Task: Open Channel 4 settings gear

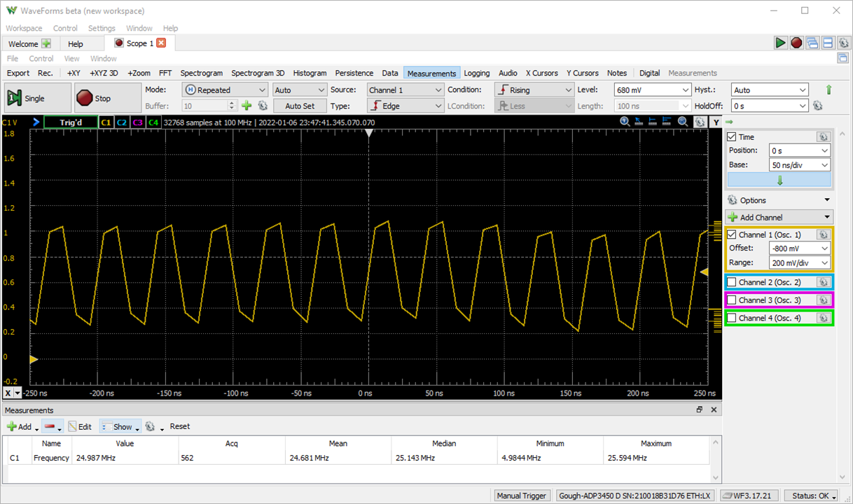Action: [x=824, y=318]
